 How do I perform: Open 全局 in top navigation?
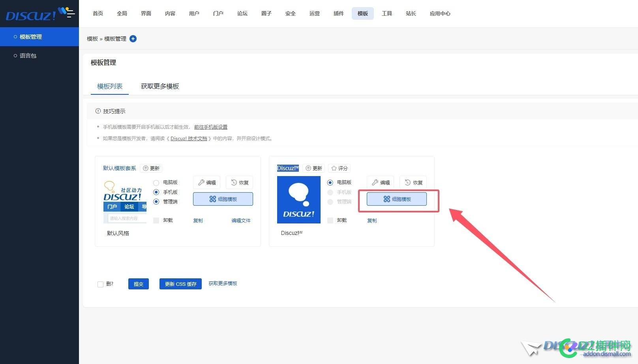(122, 13)
